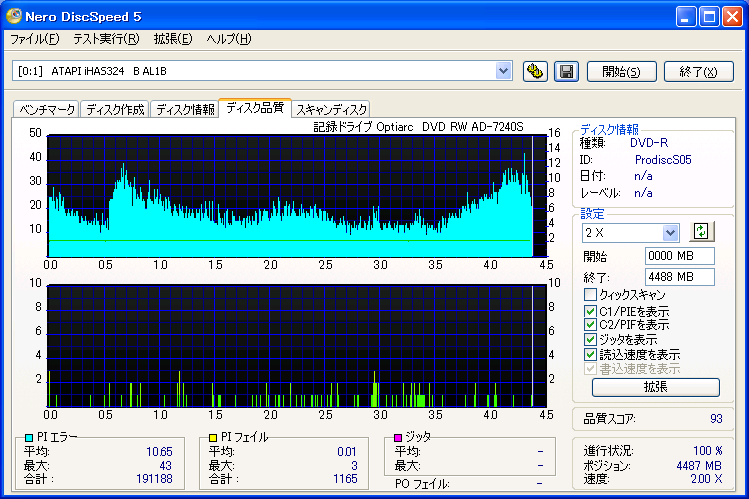
Task: Open the ファイル(F) menu
Action: tap(34, 39)
